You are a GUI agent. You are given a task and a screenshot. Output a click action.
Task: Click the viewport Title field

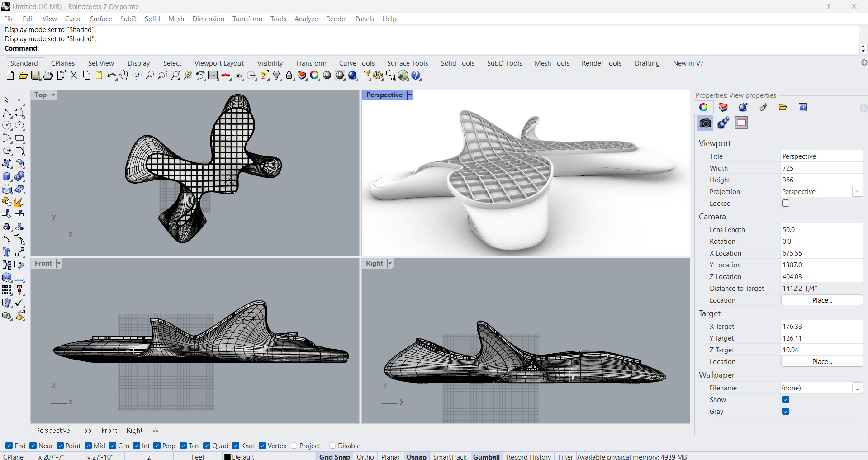(822, 156)
